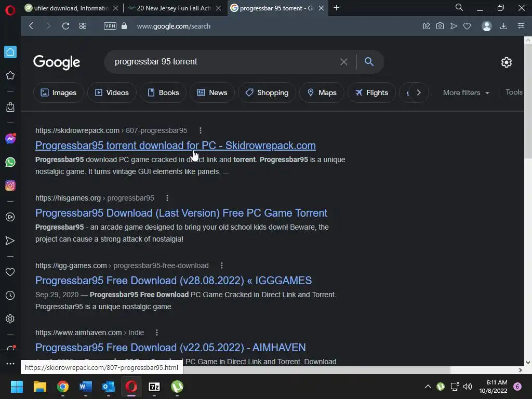Go to Opera start page home icon
Screen dimensions: 532x399
[x=10, y=52]
